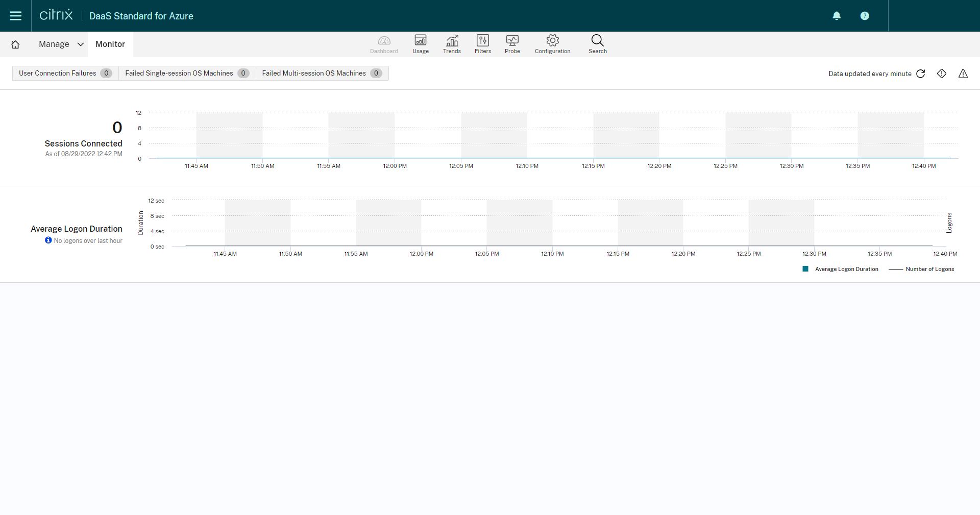Click the refresh data icon

[921, 73]
